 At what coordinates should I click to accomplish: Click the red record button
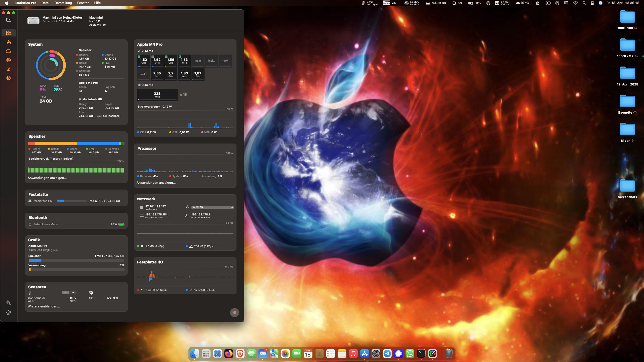234,312
